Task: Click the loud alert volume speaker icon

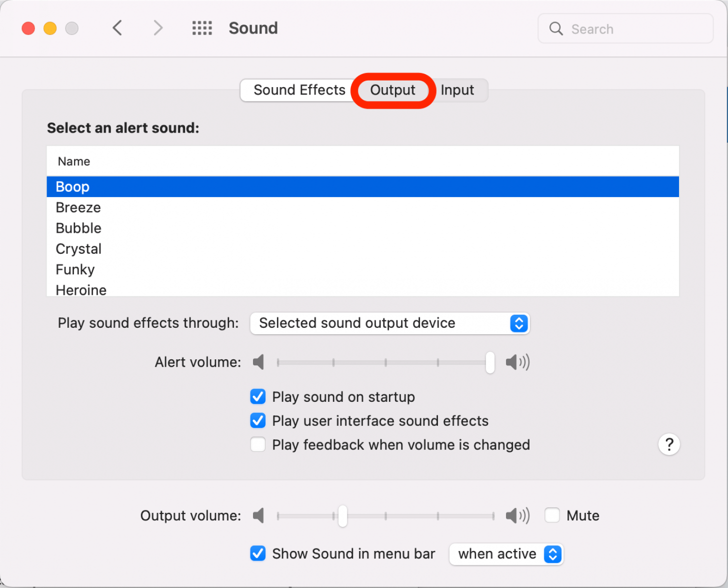Action: tap(517, 362)
